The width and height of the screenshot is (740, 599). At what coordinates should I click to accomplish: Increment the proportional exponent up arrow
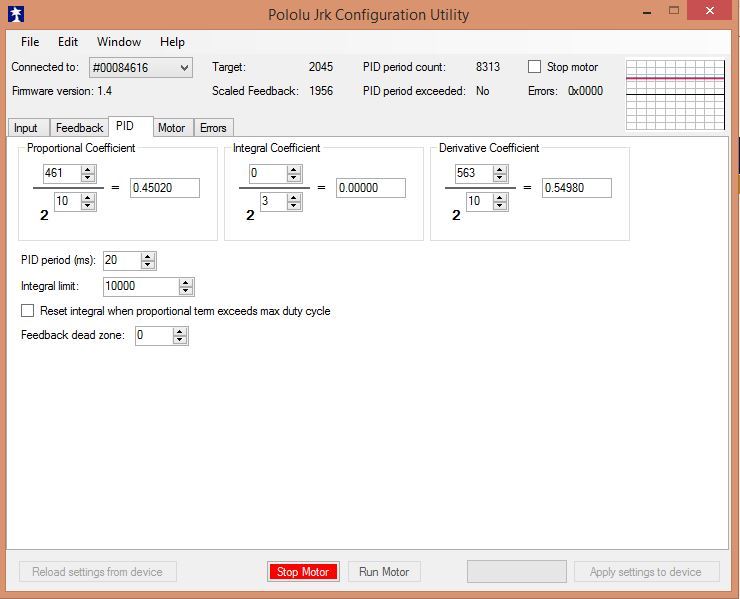tap(88, 198)
